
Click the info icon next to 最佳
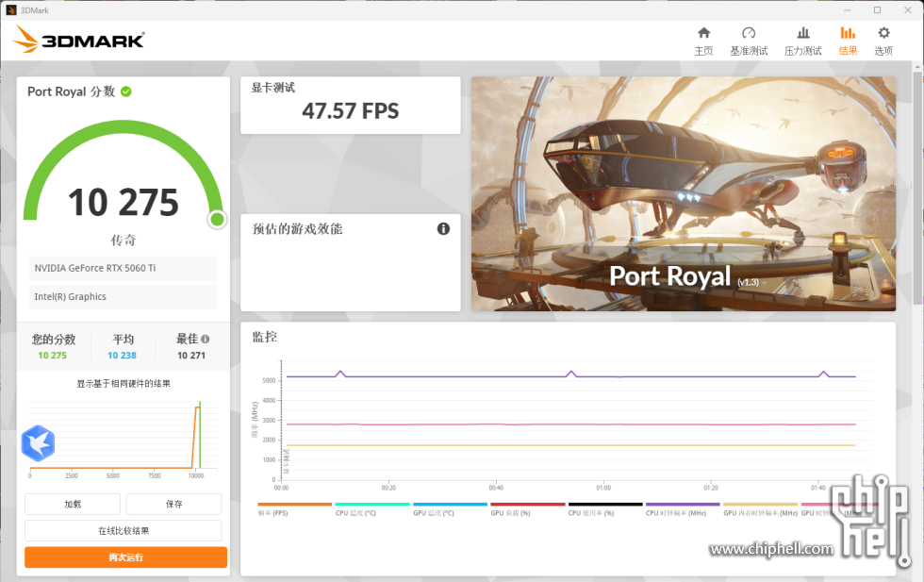coord(206,339)
